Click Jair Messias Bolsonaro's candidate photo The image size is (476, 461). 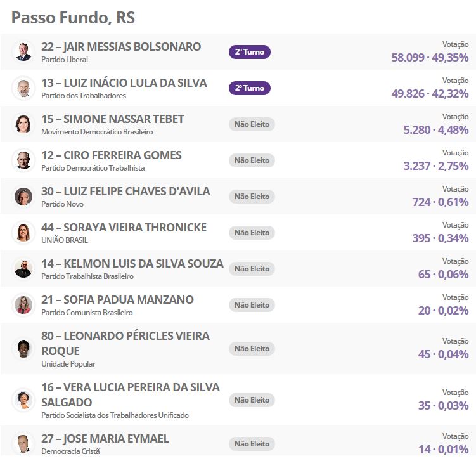(23, 52)
